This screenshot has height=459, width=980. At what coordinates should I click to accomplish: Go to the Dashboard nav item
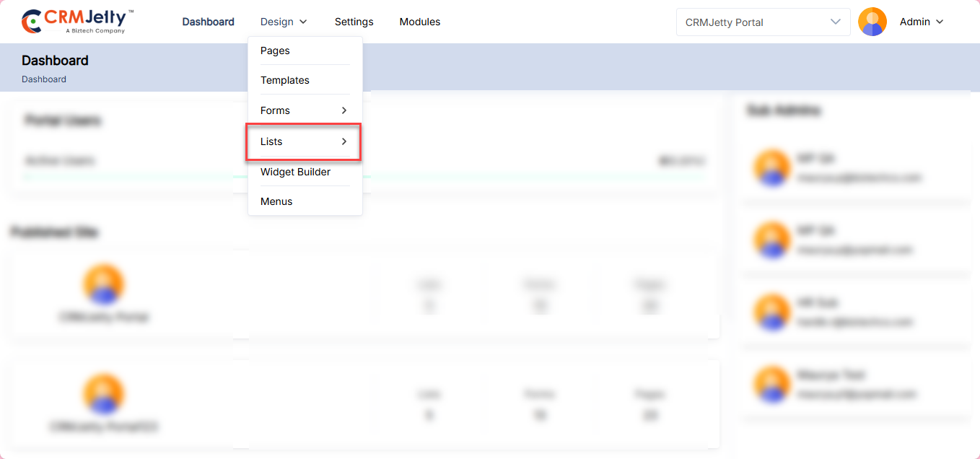pos(208,22)
